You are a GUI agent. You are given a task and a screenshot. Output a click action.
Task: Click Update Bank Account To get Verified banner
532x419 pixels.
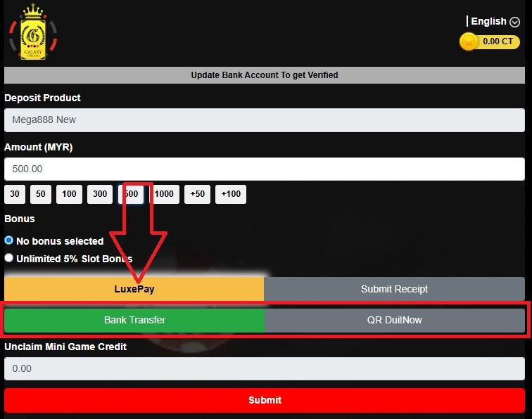tap(265, 75)
